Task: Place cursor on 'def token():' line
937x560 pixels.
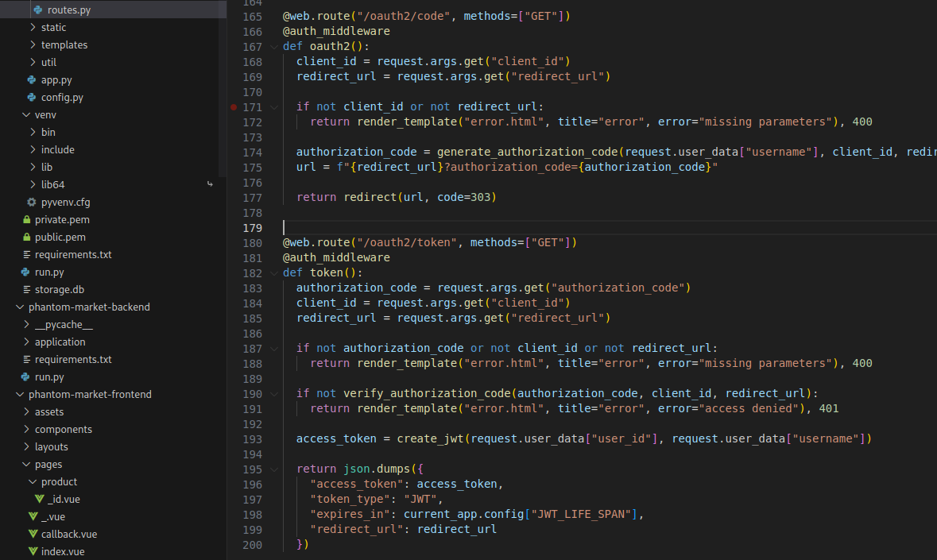Action: [x=323, y=272]
